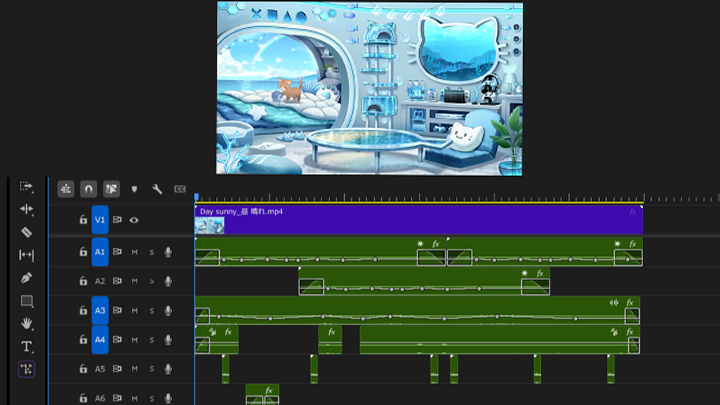This screenshot has height=405, width=720.
Task: Select the long audio clip on A3
Action: 417,310
